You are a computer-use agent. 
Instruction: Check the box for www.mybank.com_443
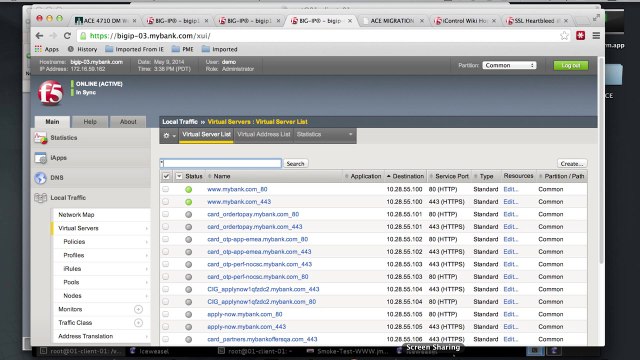point(165,202)
